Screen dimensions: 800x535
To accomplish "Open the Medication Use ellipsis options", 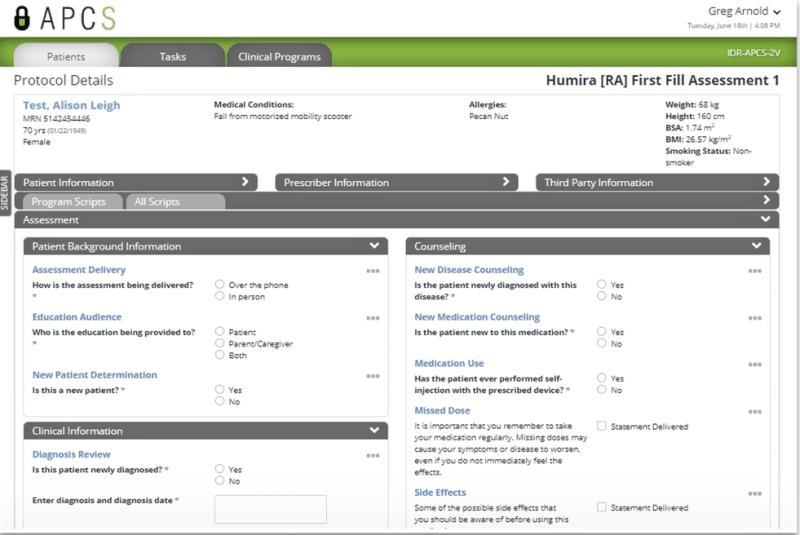I will tap(755, 365).
